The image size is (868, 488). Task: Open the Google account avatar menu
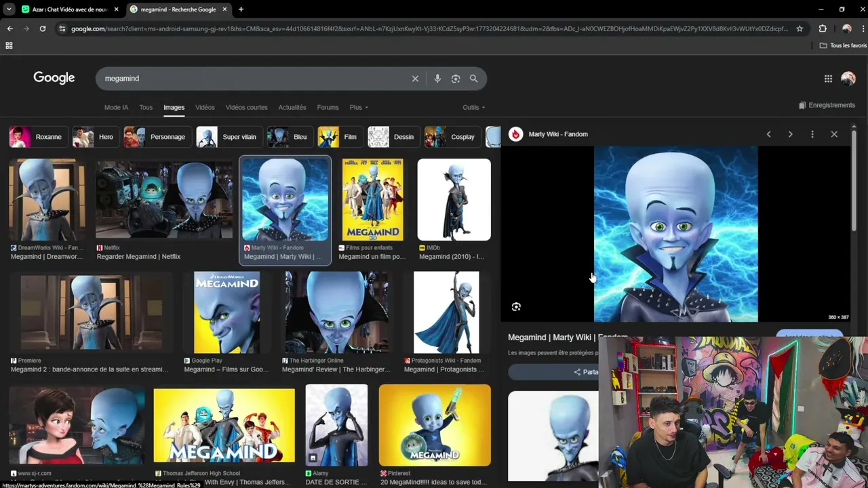click(x=848, y=79)
